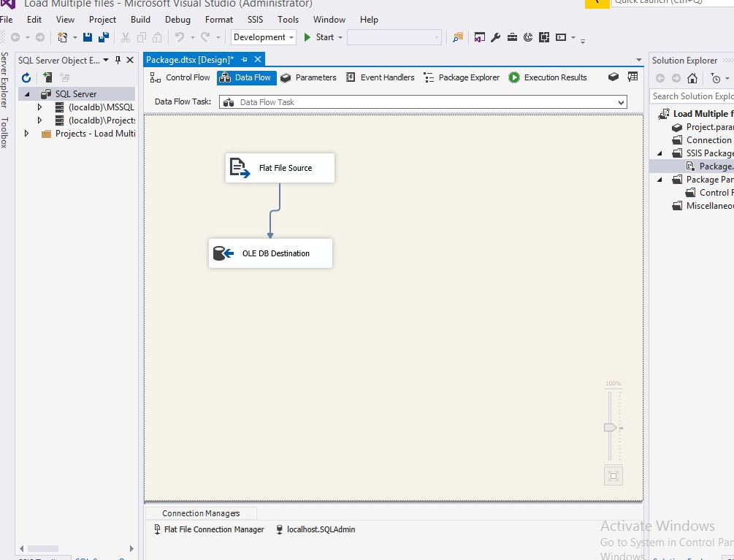Expand the (localdb)\MSSQL server node
Screen dimensions: 734x560
click(x=39, y=107)
